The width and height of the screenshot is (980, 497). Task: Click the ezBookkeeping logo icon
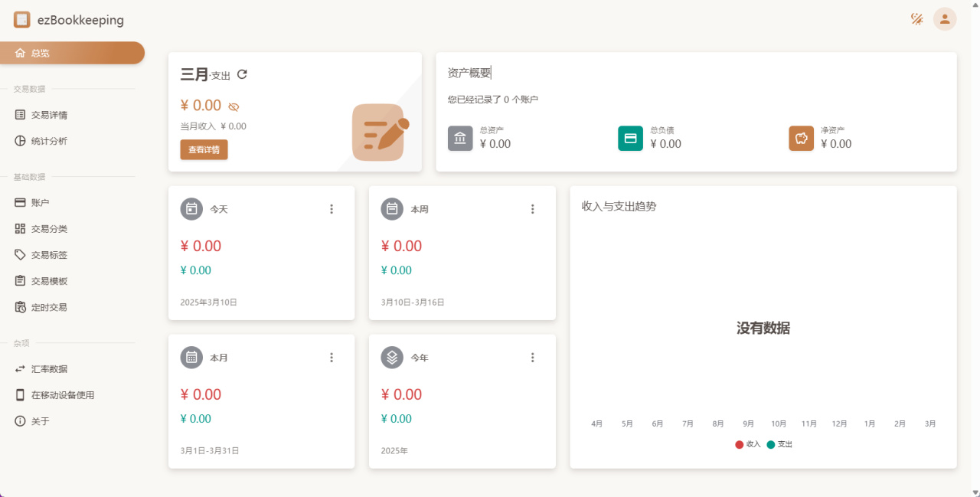coord(22,20)
